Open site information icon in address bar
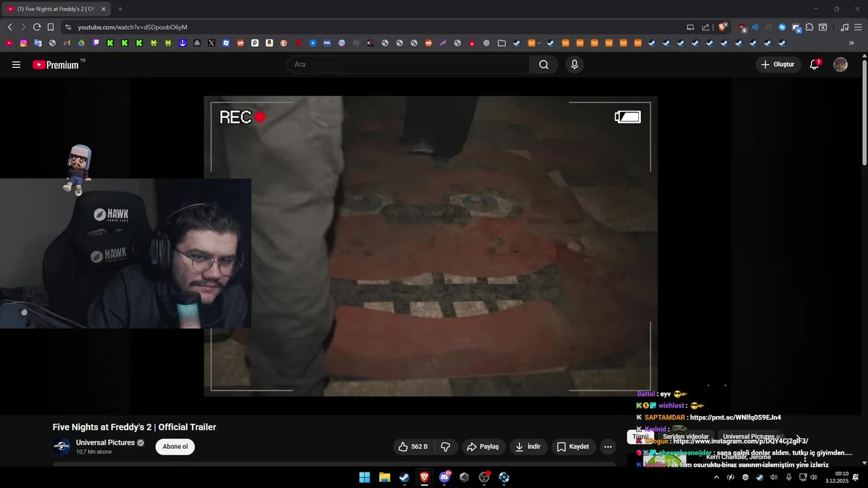Viewport: 868px width, 488px height. pos(67,27)
